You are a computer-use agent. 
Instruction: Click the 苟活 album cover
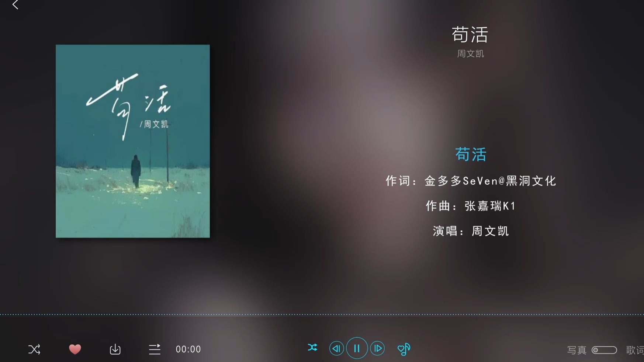coord(133,141)
